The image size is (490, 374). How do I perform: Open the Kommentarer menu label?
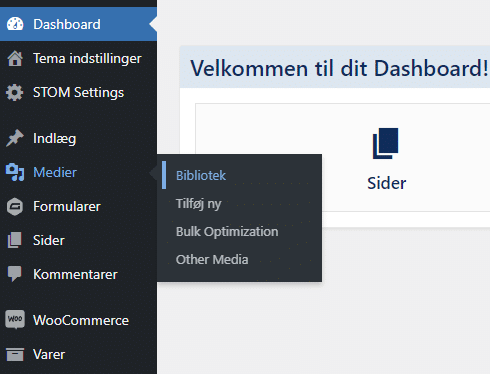75,274
